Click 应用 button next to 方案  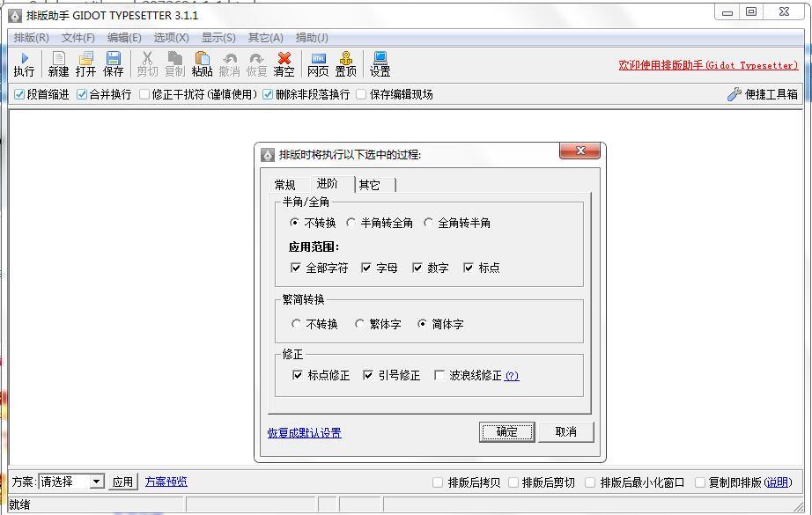(x=122, y=482)
